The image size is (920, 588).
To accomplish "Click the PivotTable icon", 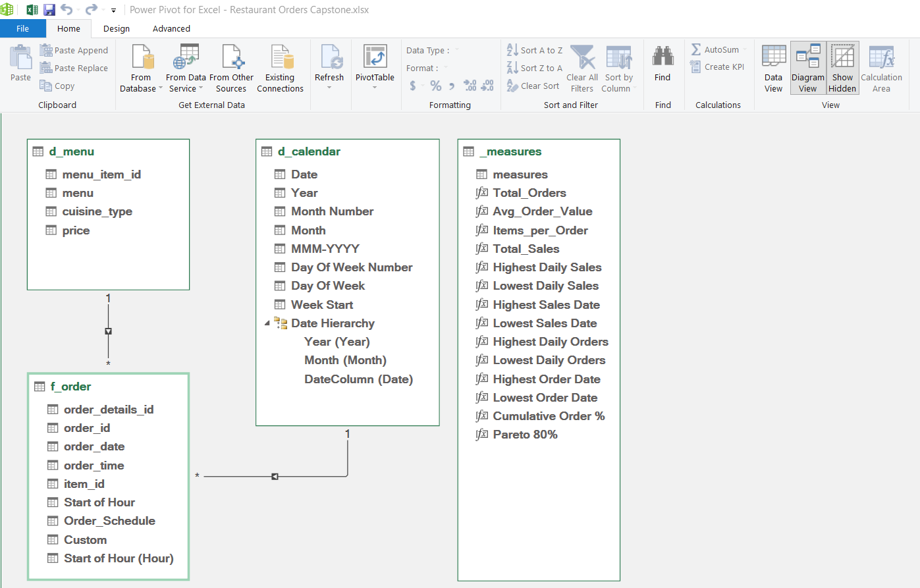I will pos(375,57).
